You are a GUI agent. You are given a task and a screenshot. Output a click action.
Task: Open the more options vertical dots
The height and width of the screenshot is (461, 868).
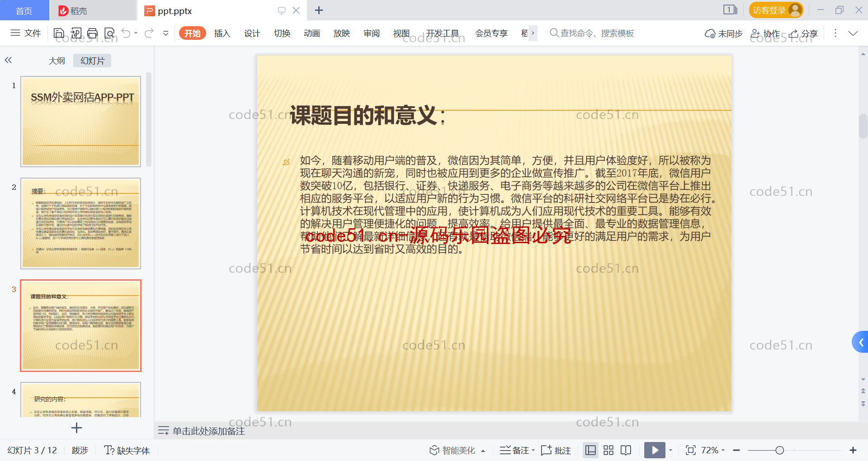coord(835,33)
